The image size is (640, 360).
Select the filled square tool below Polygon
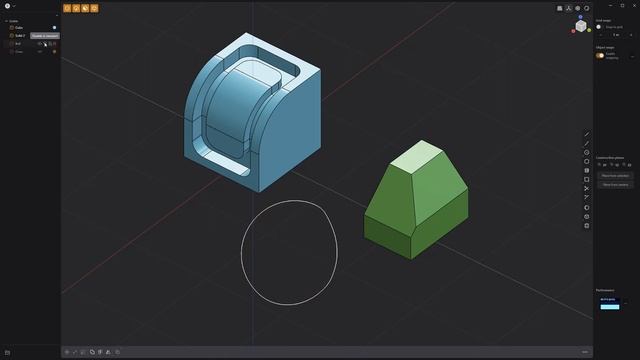pyautogui.click(x=587, y=171)
